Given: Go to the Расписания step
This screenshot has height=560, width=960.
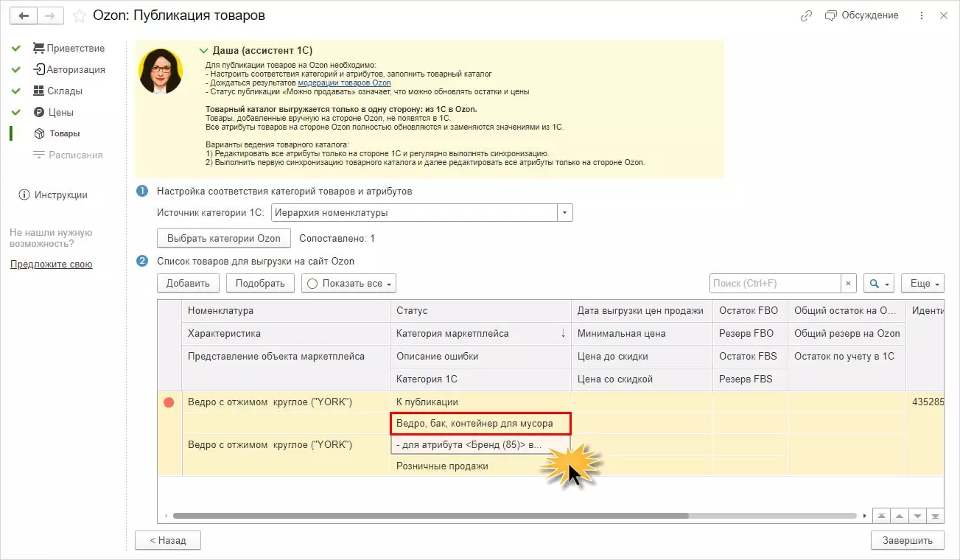Looking at the screenshot, I should (68, 155).
